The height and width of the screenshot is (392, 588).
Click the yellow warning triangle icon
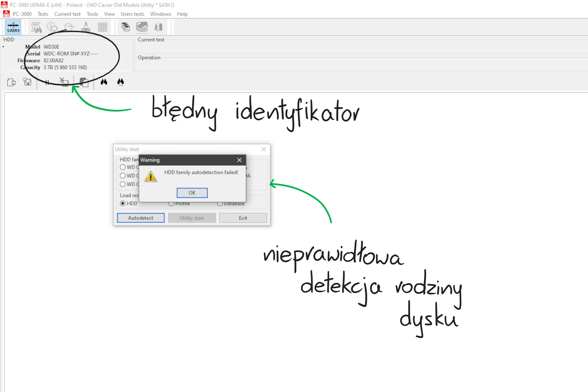(x=151, y=176)
